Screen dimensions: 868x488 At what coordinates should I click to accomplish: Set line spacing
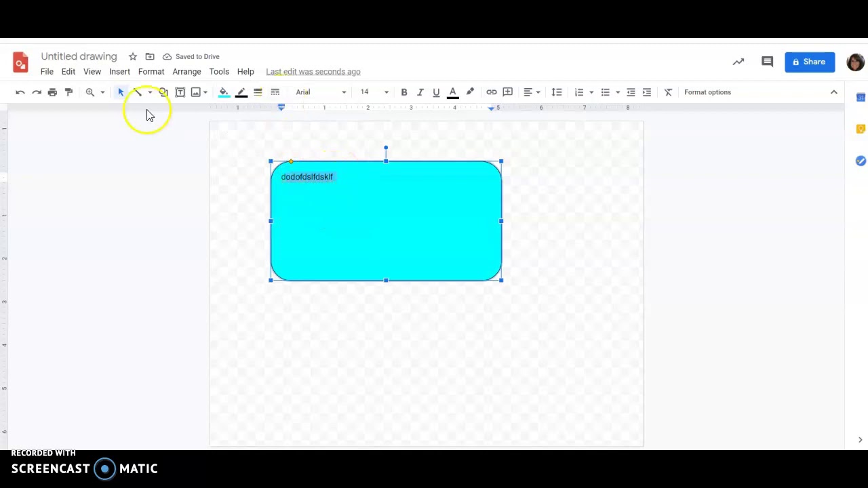(557, 92)
